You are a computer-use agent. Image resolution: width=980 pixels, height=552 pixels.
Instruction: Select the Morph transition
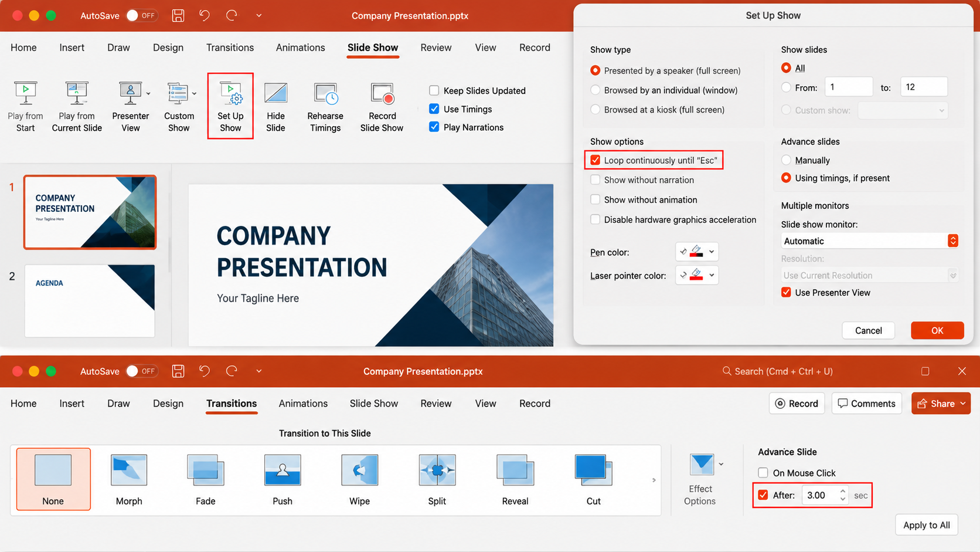(129, 479)
